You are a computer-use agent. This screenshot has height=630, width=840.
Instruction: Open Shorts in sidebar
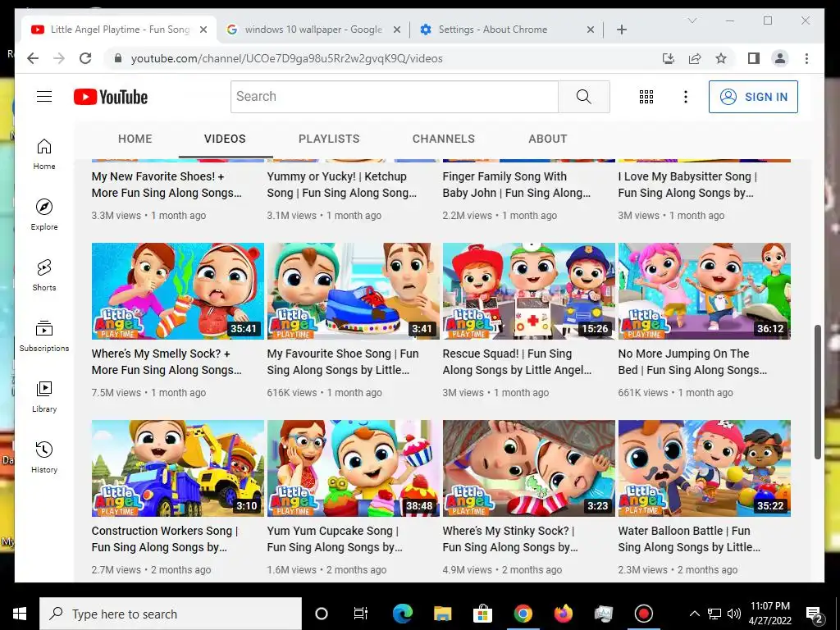tap(44, 275)
